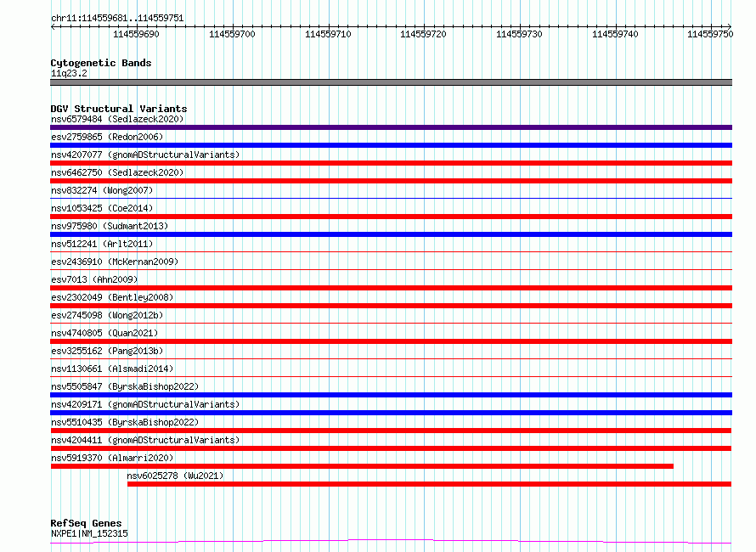Click the red bar under nsv6462750
The height and width of the screenshot is (552, 756).
(x=391, y=181)
